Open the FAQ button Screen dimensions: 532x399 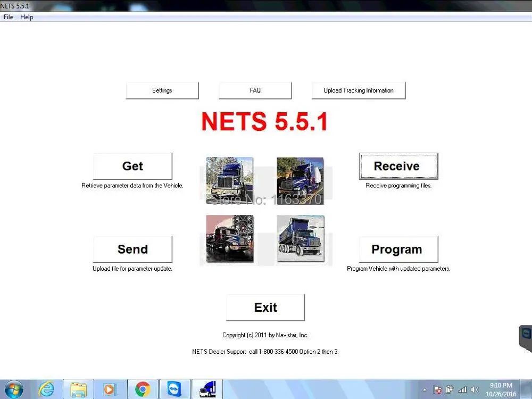[255, 90]
